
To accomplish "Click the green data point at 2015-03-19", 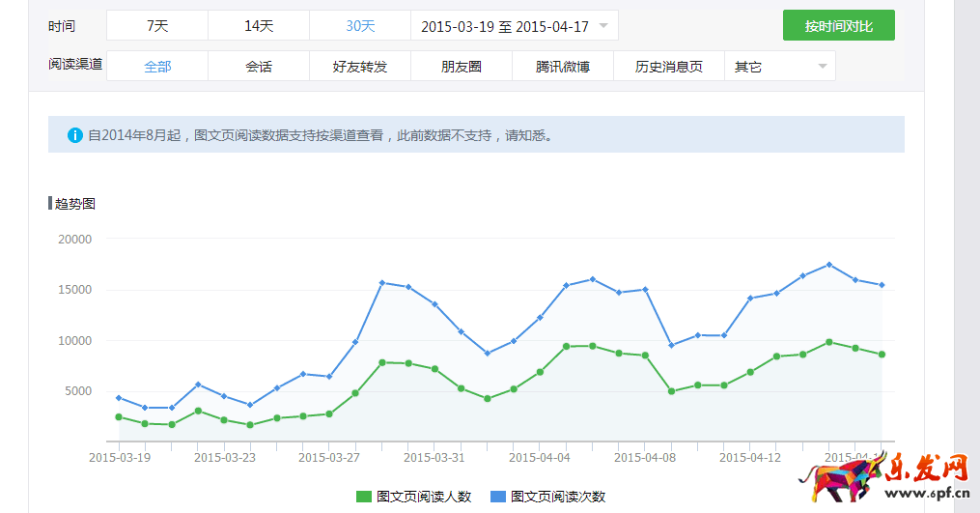I will 119,417.
